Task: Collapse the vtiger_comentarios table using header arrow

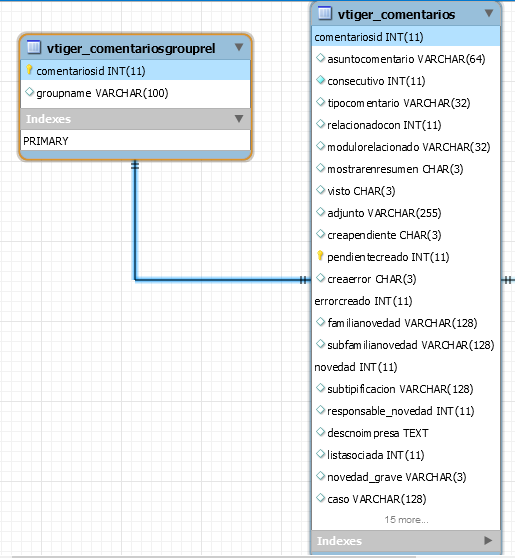Action: point(489,13)
